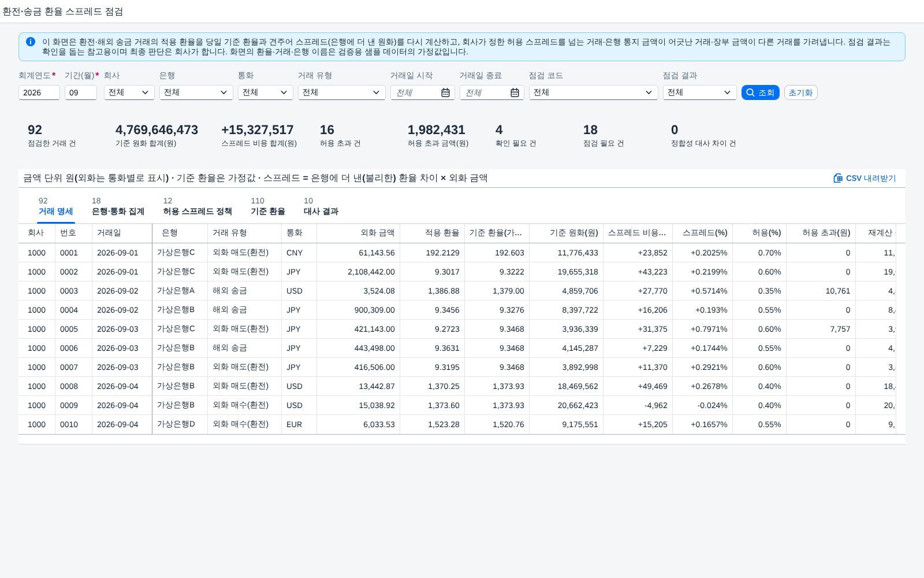Screen dimensions: 924x578
Task: Sort by the 외화 금액 column header
Action: (x=358, y=233)
